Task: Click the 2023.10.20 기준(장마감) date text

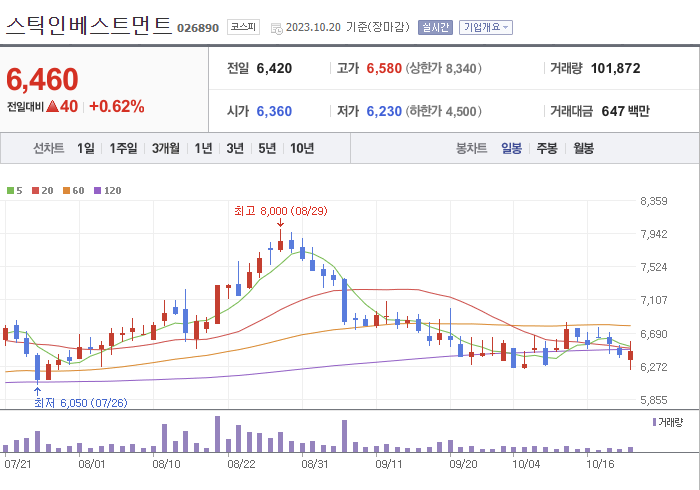Action: (347, 27)
